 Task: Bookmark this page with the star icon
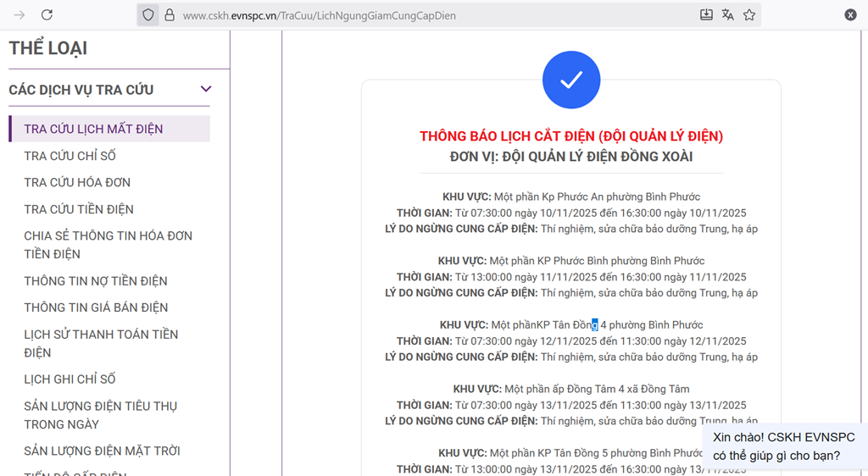(x=749, y=15)
